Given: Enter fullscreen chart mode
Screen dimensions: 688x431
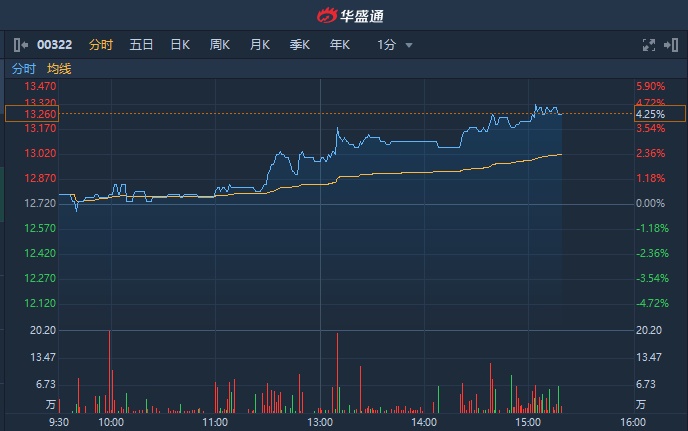Looking at the screenshot, I should [648, 45].
